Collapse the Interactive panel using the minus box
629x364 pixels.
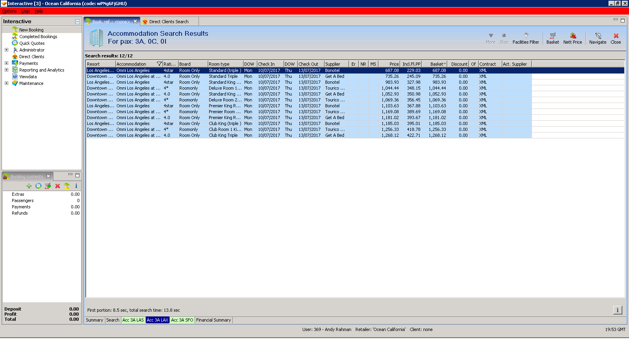(x=77, y=22)
